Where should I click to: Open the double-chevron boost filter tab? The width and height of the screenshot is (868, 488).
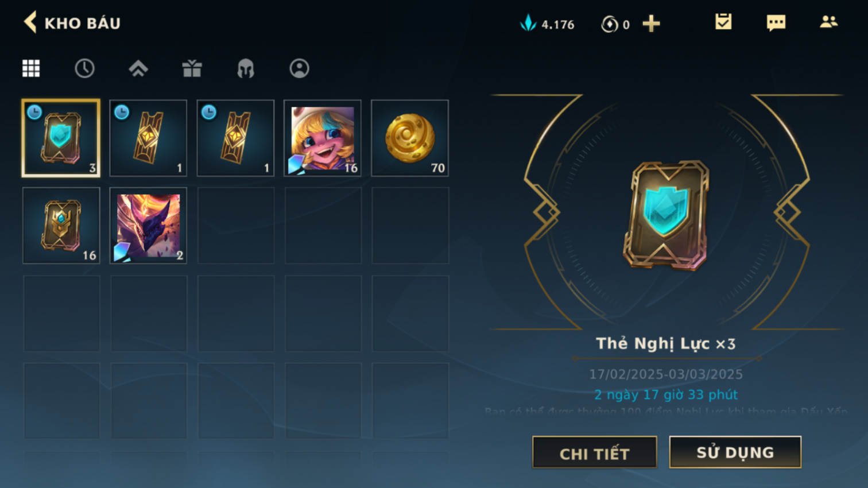138,68
